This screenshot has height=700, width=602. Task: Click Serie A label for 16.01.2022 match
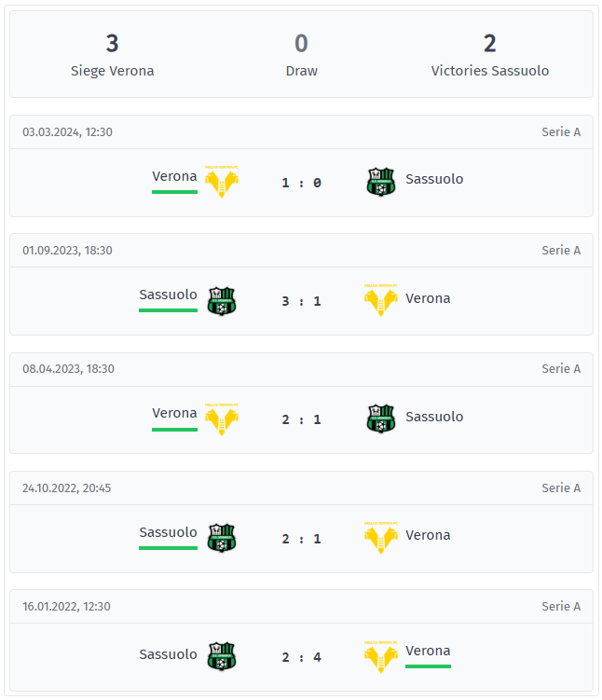561,607
